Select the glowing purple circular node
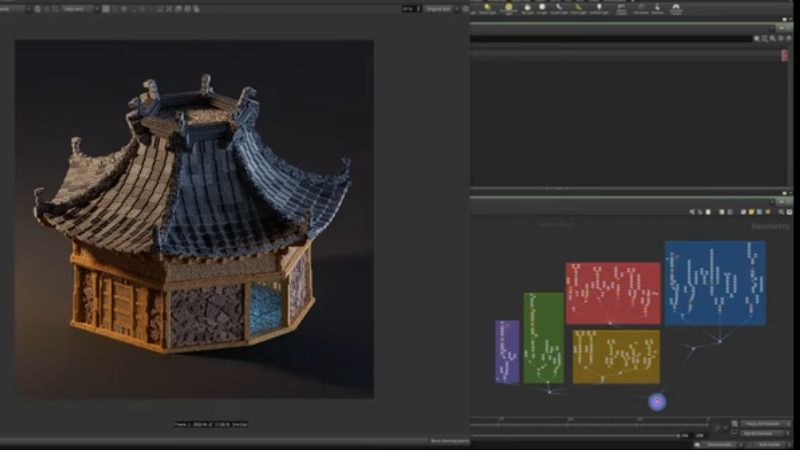The width and height of the screenshot is (800, 450). coord(657,402)
